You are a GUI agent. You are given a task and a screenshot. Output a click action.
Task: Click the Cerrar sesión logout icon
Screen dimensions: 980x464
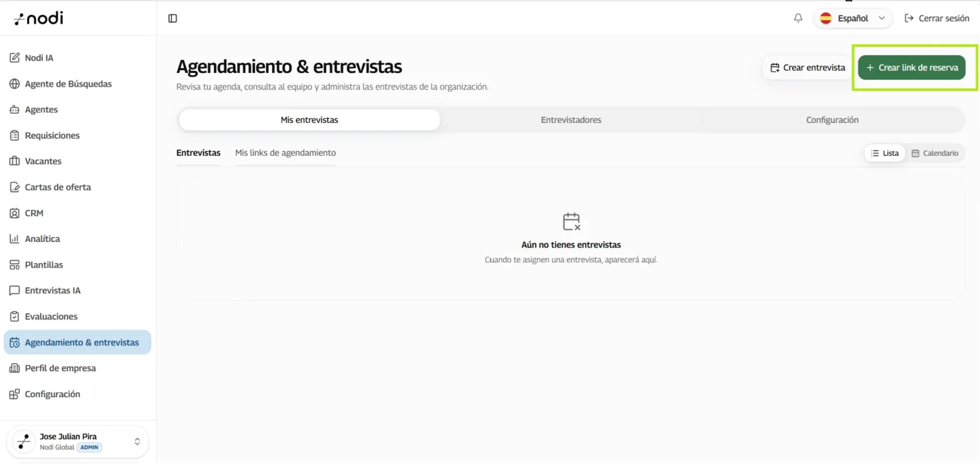click(909, 18)
